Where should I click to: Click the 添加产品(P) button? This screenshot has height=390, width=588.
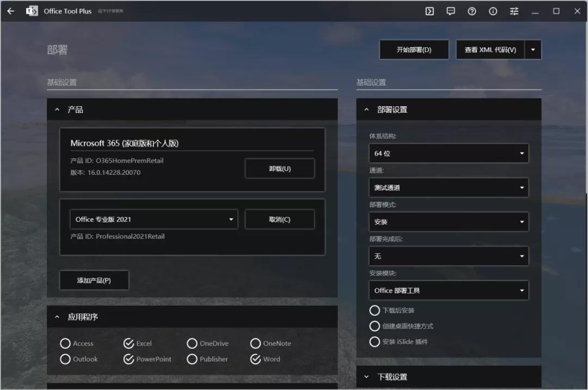pos(94,280)
